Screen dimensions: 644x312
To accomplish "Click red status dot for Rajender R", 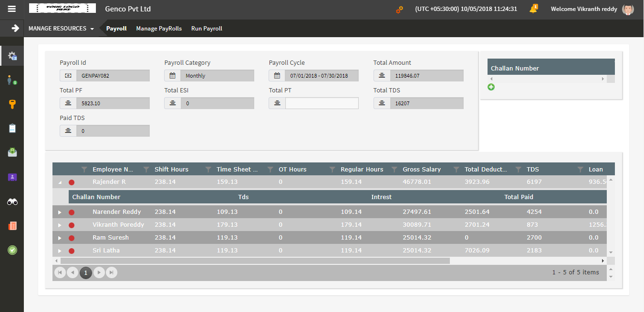I will click(72, 182).
